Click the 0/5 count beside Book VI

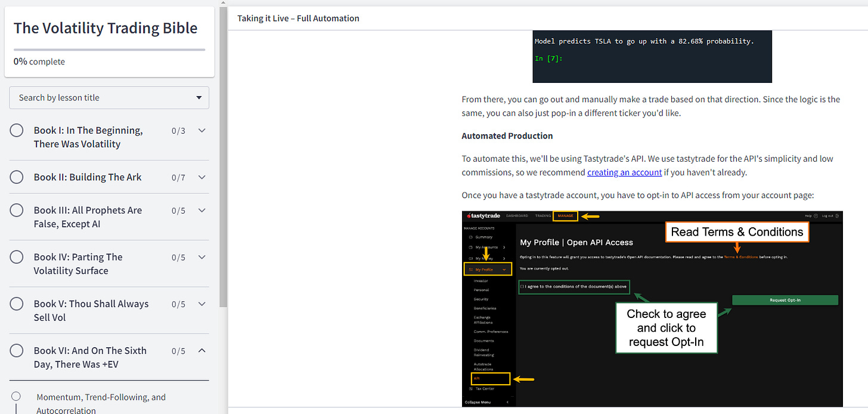pyautogui.click(x=178, y=351)
